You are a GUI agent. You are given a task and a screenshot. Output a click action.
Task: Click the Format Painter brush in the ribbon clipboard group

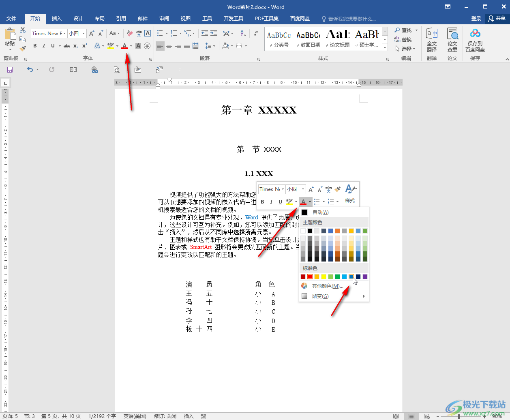(x=23, y=48)
